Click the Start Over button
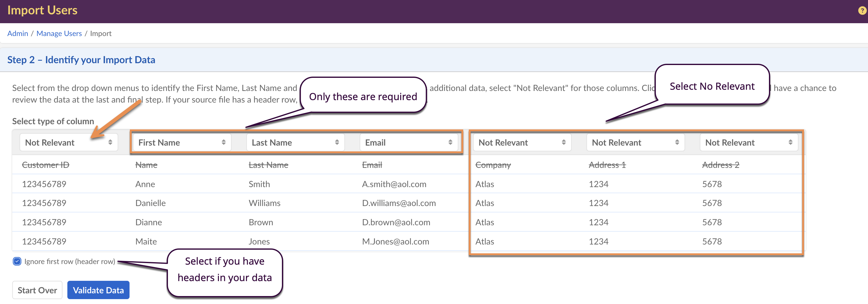This screenshot has width=868, height=304. [37, 290]
